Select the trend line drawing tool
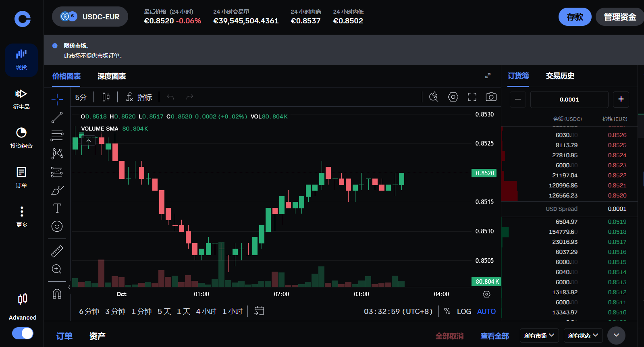Viewport: 644px width, 347px height. [x=57, y=117]
